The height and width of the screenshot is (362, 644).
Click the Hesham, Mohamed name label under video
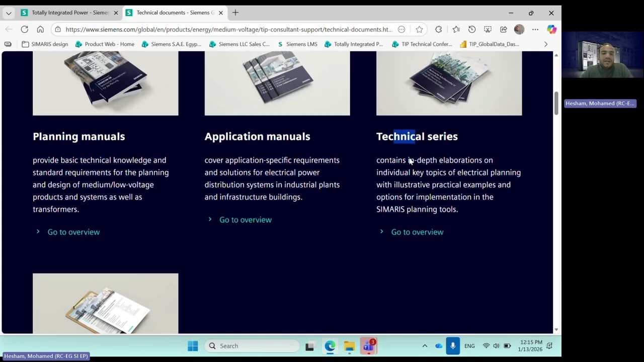click(x=600, y=103)
